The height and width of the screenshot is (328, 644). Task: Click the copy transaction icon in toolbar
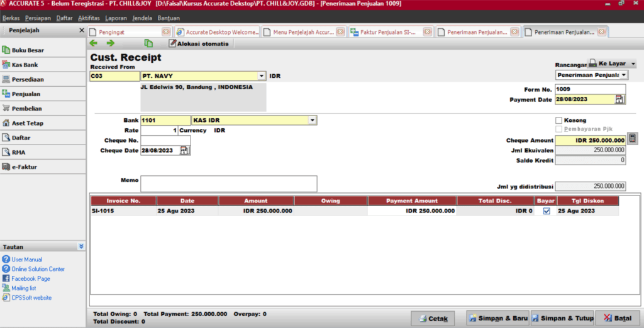click(148, 43)
